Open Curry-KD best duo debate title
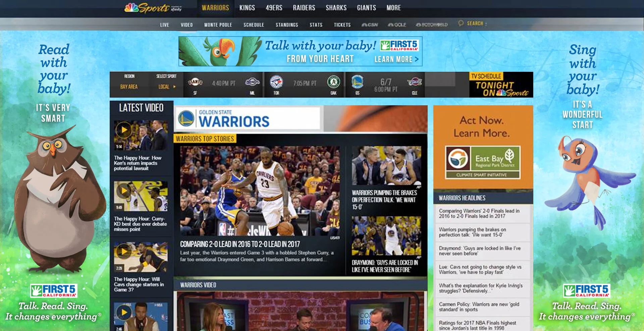 [x=140, y=224]
